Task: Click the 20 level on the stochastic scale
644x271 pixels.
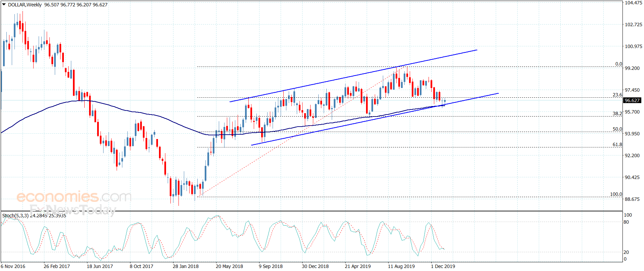Action: coord(627,252)
